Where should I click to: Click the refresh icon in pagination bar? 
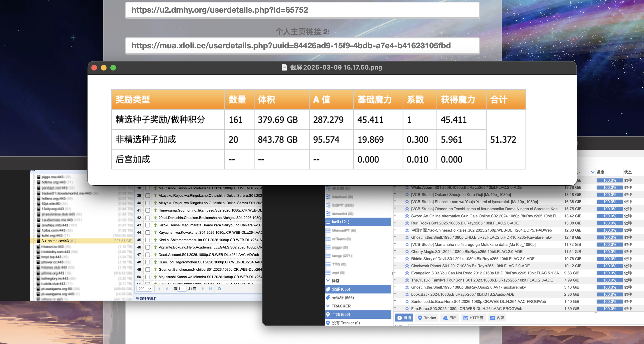coord(219,289)
